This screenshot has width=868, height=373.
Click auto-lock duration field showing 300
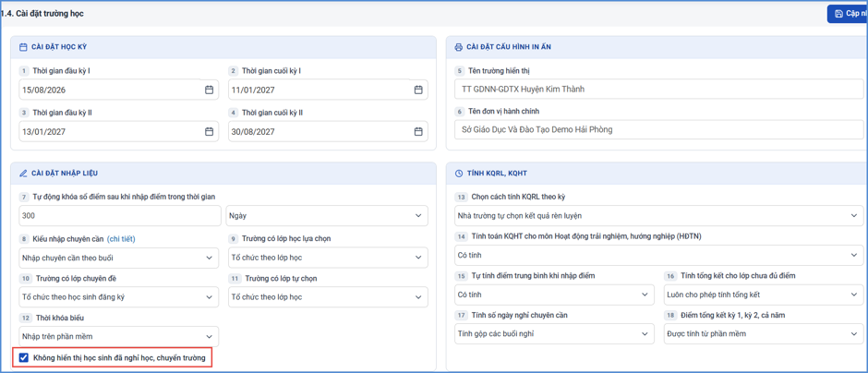pos(120,216)
